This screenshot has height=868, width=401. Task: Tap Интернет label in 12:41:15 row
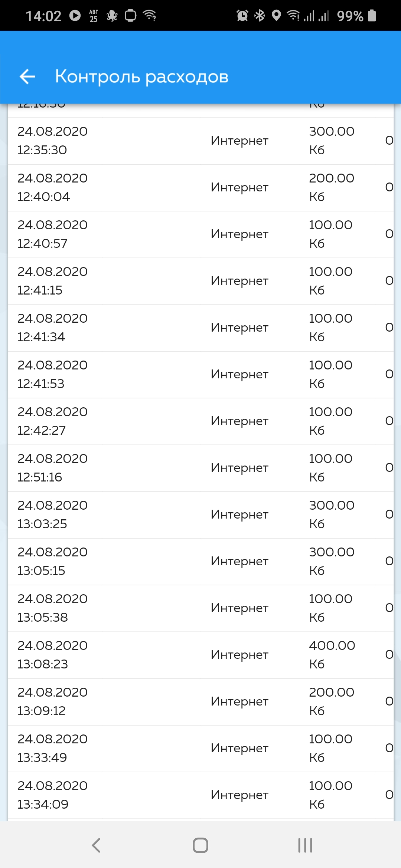click(239, 281)
